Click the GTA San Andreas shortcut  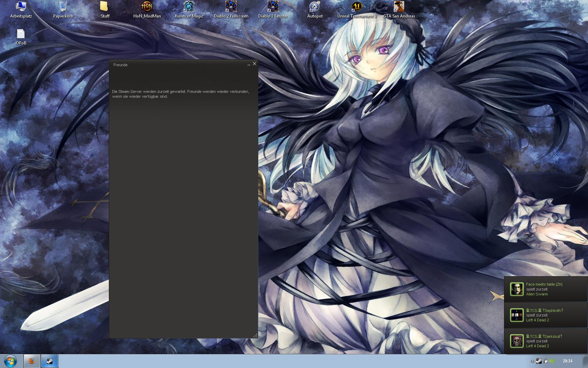click(x=399, y=9)
